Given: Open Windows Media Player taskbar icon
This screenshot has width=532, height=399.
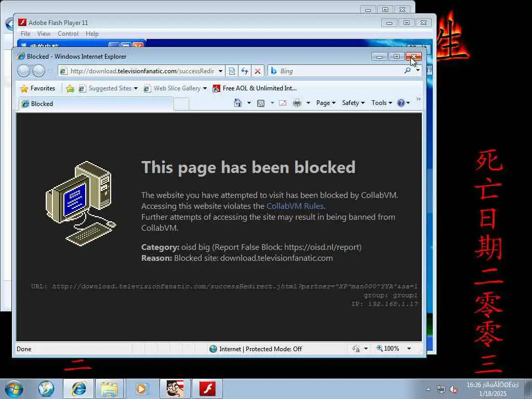Looking at the screenshot, I should click(x=141, y=389).
